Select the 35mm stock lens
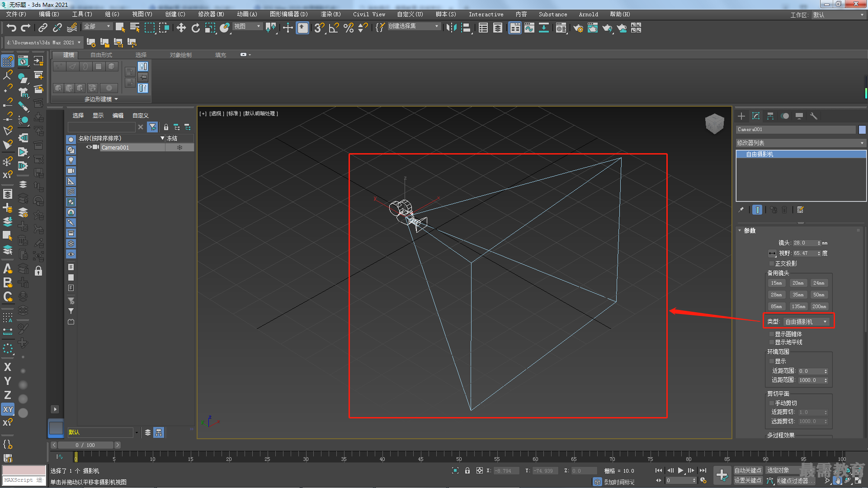868x488 pixels. 798,295
